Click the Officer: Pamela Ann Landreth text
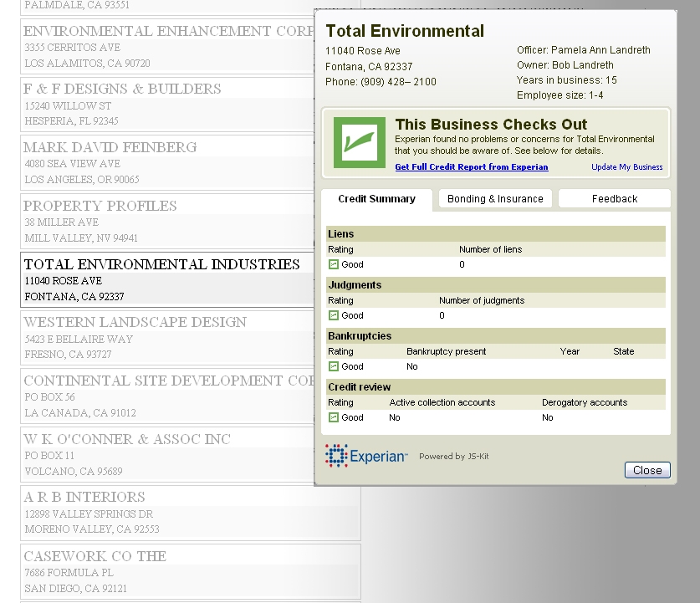 pos(584,50)
